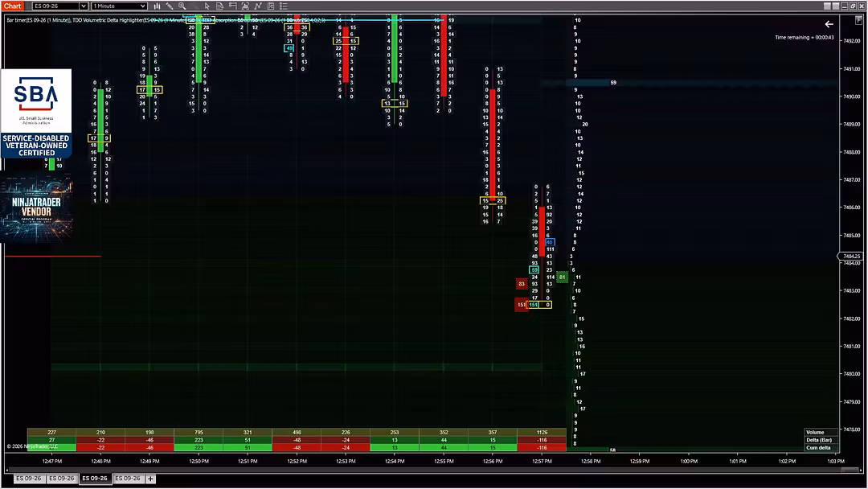868x489 pixels.
Task: Click the blue boxed 40 footprint cell
Action: 549,243
